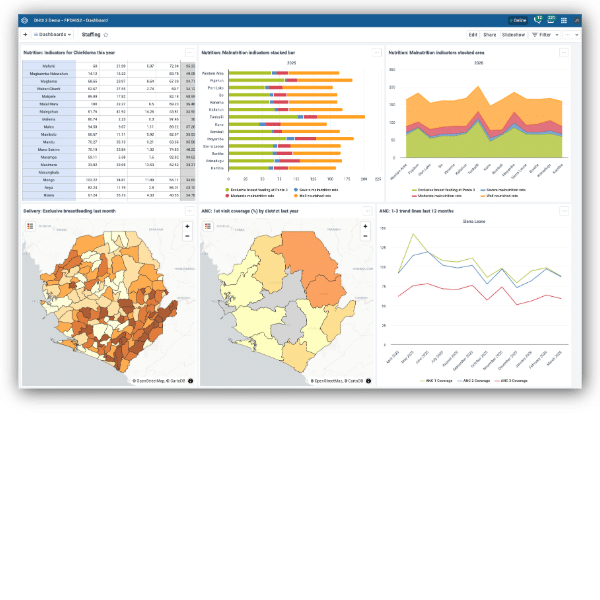Star the Staffing dashboard
The width and height of the screenshot is (600, 600).
coord(105,35)
